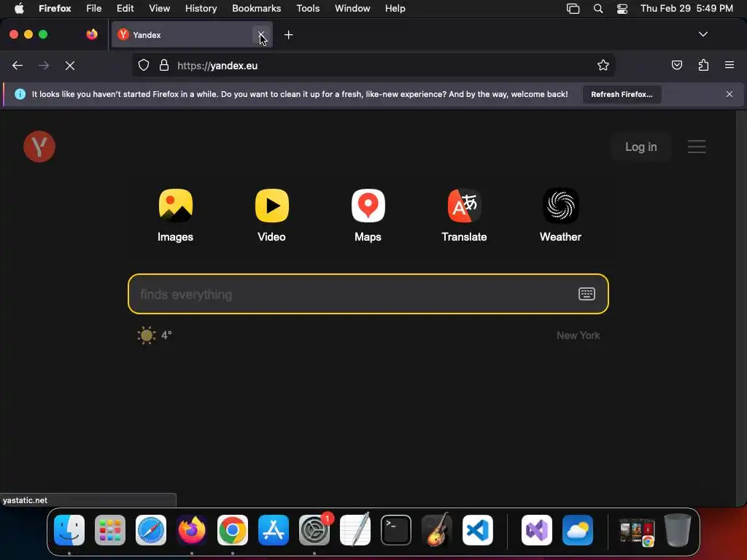
Task: Dismiss the refresh Firefox notification bar
Action: point(729,94)
